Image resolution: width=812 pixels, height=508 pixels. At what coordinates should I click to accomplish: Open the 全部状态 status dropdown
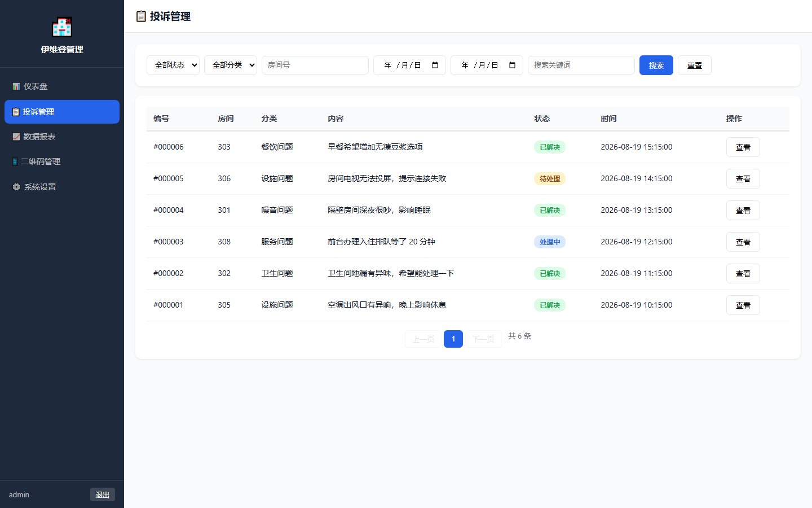(173, 65)
